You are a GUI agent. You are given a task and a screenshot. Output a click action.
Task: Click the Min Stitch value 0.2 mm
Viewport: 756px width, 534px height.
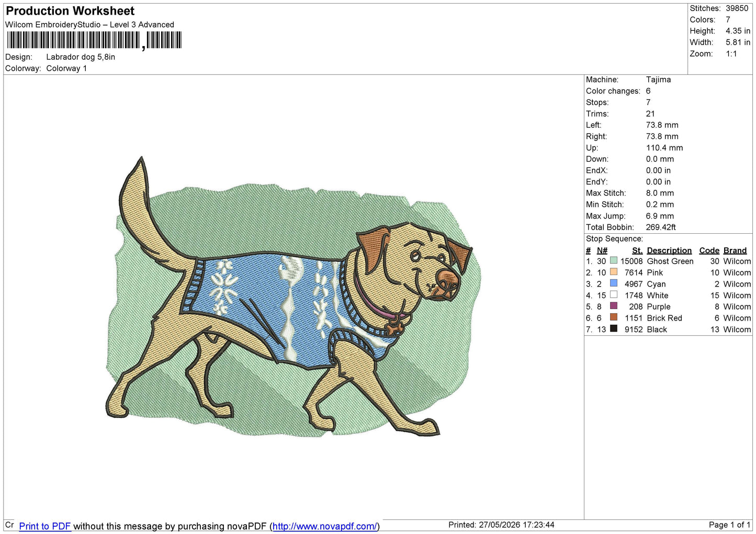[x=660, y=204]
